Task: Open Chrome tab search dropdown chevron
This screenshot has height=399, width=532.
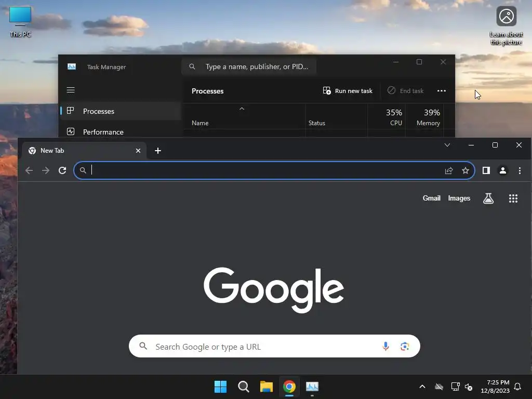Action: 447,145
